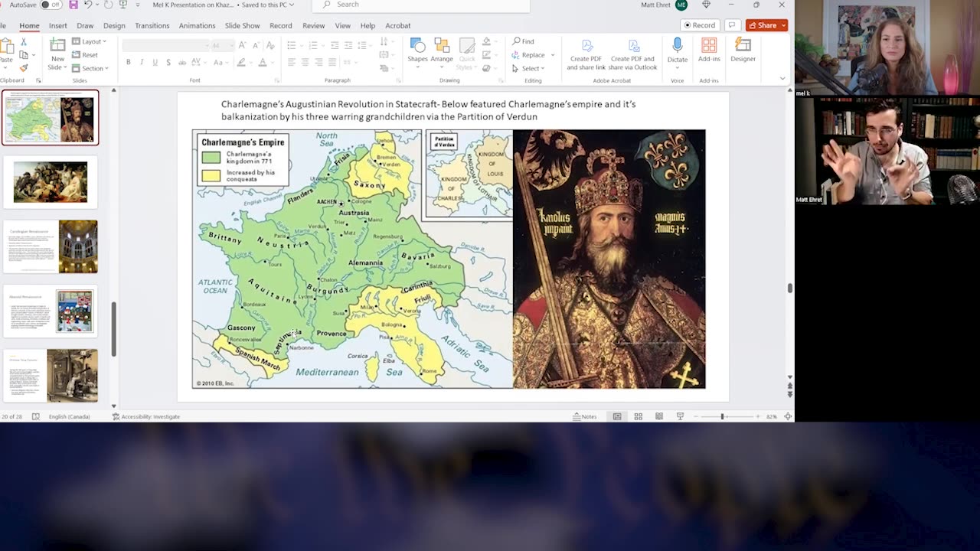The height and width of the screenshot is (551, 980).
Task: Open Matt Ehret account avatar
Action: (x=681, y=5)
